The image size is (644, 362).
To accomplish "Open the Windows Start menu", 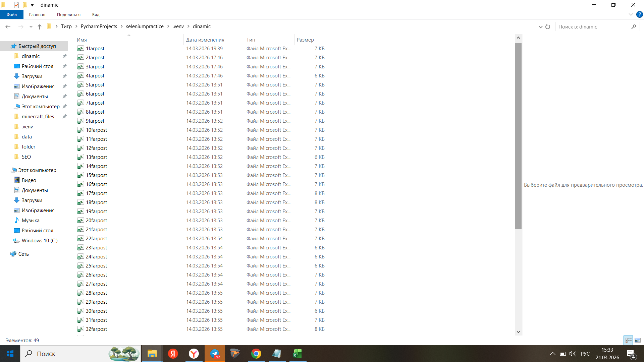I will [10, 354].
